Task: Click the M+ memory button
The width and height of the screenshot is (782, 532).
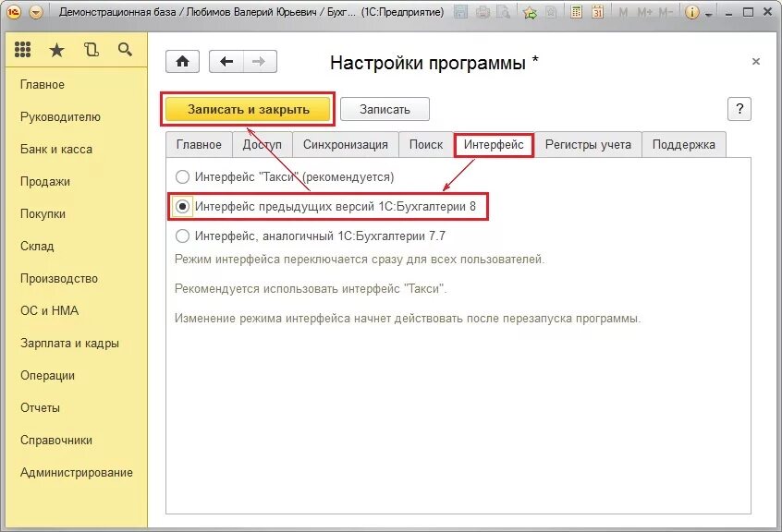Action: tap(644, 12)
